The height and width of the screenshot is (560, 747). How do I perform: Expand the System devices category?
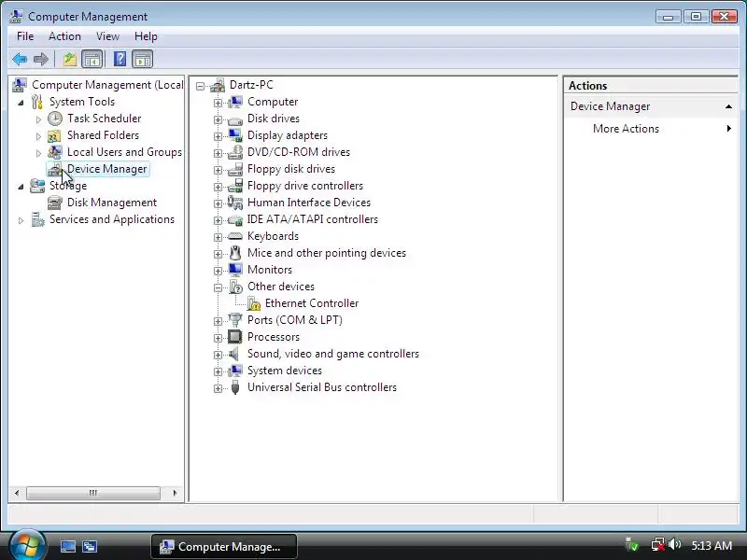218,371
